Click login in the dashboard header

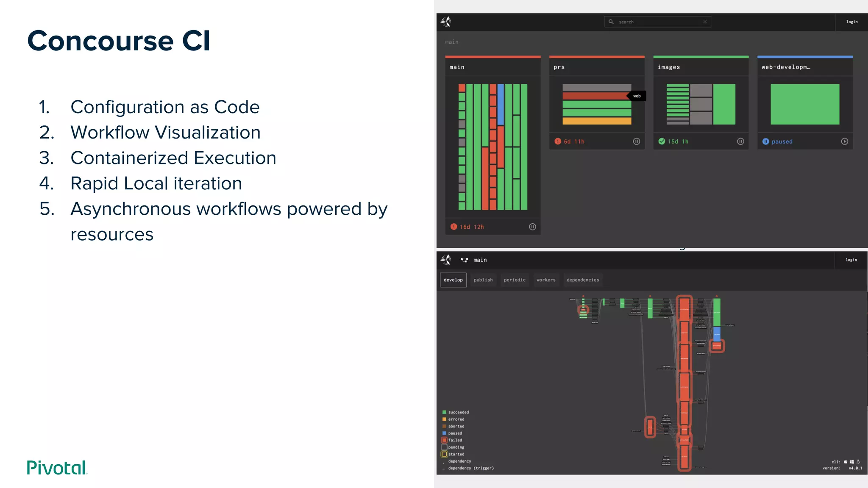point(852,22)
